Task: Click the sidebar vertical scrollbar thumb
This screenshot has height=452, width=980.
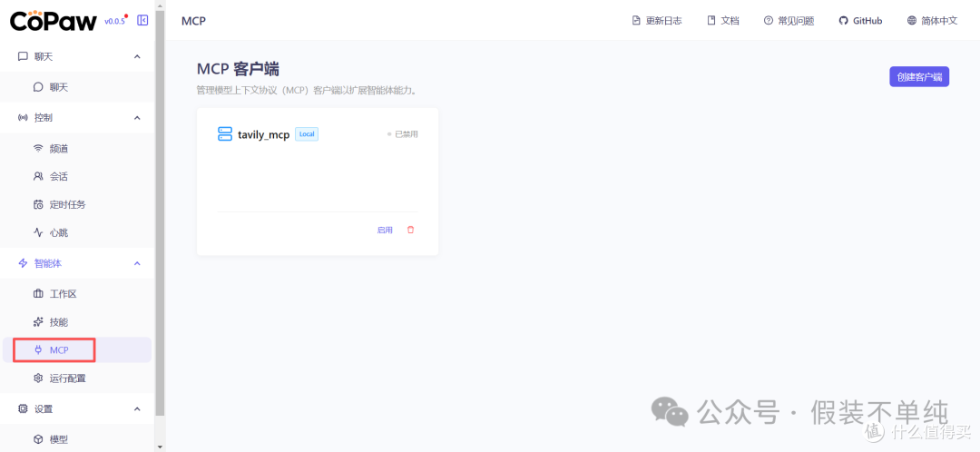Action: pyautogui.click(x=160, y=212)
